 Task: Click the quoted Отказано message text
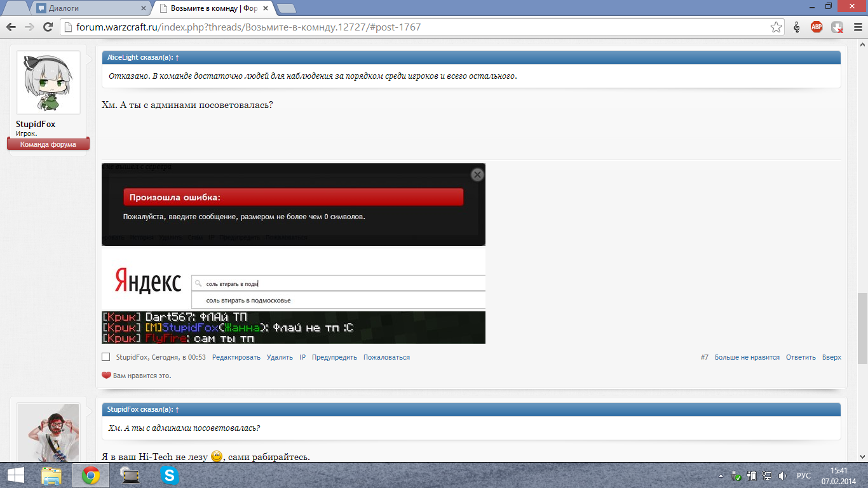(x=313, y=76)
